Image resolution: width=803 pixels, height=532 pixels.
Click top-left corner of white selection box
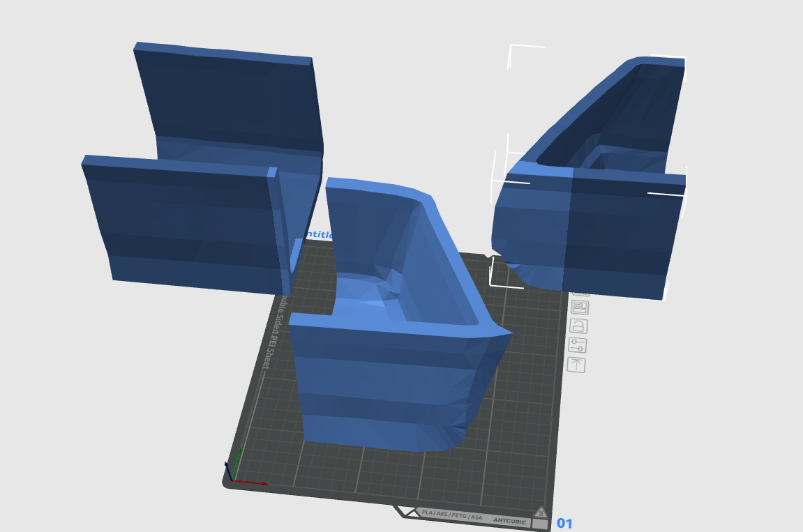coord(511,47)
